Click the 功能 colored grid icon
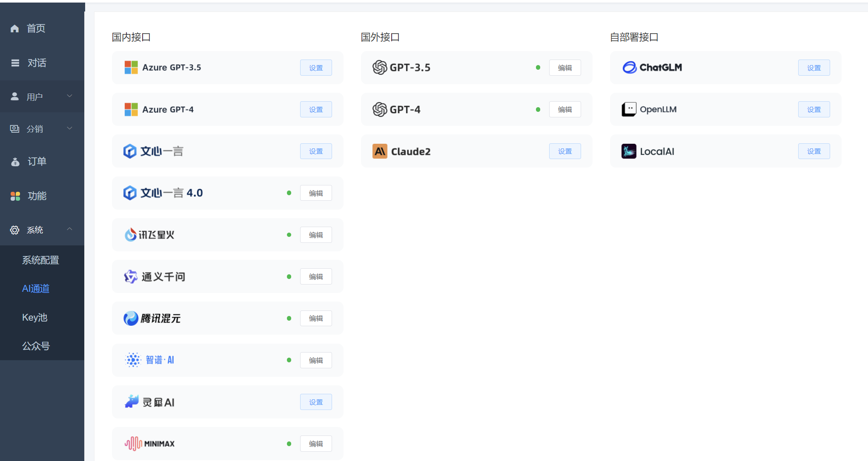 tap(15, 196)
